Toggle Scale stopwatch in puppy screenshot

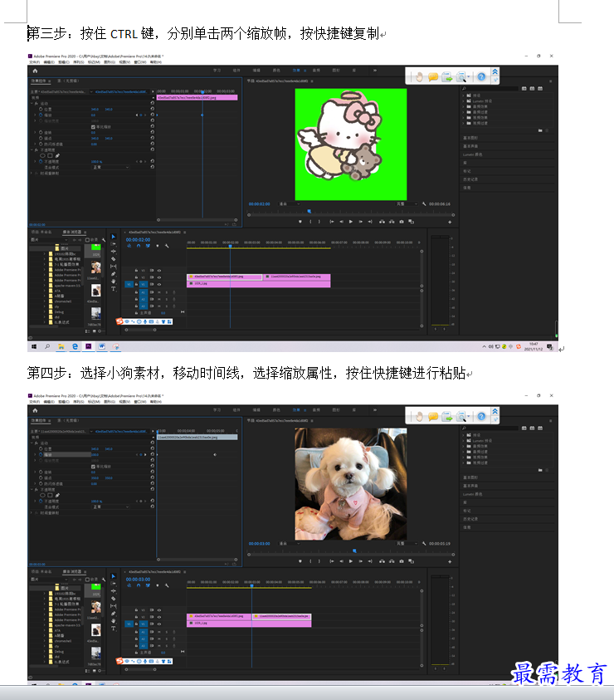(41, 454)
